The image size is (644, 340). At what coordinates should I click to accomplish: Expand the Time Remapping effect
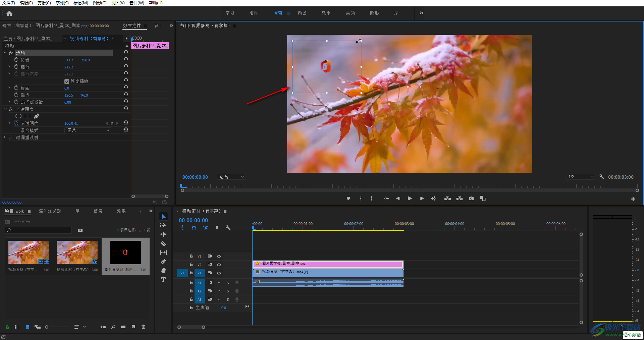pyautogui.click(x=4, y=137)
